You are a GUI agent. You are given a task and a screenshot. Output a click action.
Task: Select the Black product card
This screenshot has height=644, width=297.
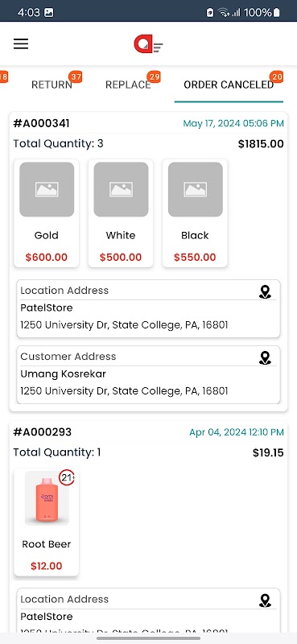[x=195, y=213]
